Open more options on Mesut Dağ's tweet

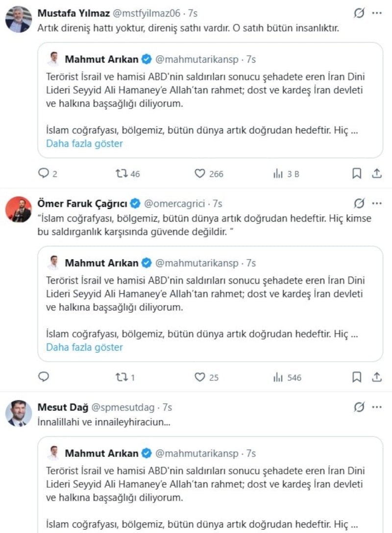click(377, 407)
